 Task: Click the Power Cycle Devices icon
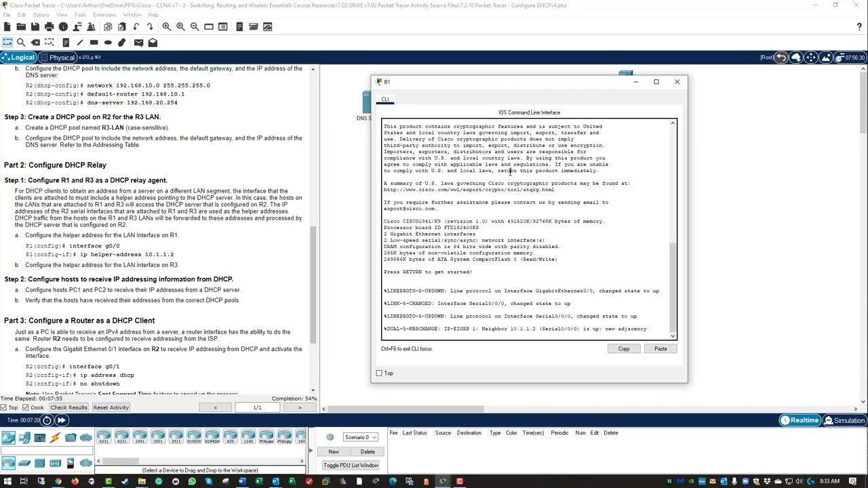tap(47, 420)
